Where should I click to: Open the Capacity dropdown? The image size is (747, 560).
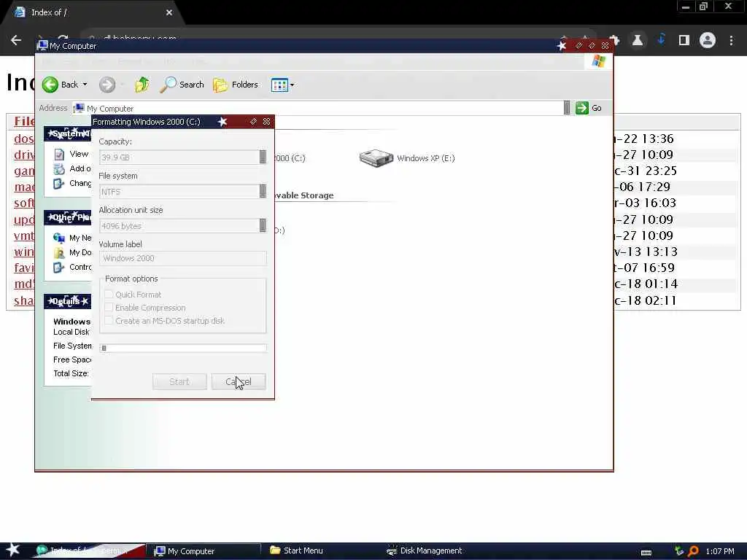pos(263,157)
